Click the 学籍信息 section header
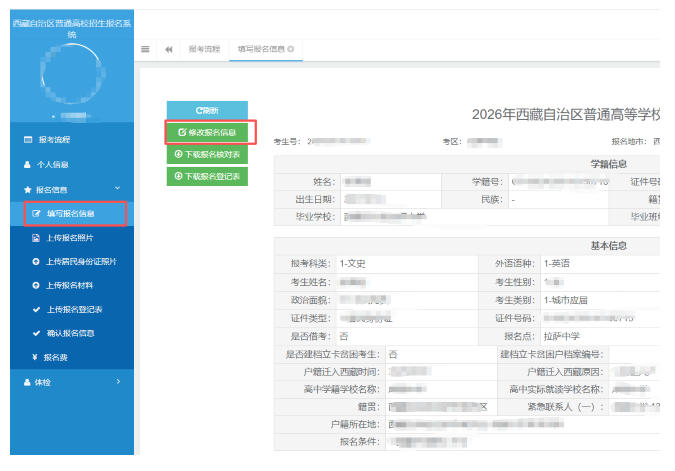Viewport: 675px width, 471px height. pos(608,164)
